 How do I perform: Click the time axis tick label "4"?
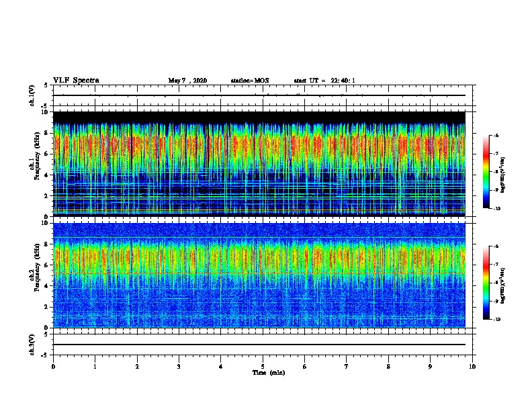coord(221,367)
